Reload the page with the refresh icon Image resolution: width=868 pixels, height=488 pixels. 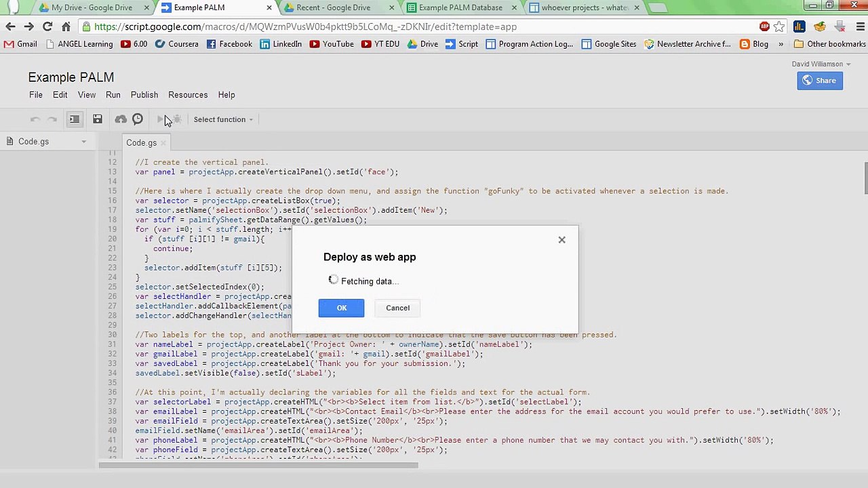(47, 26)
